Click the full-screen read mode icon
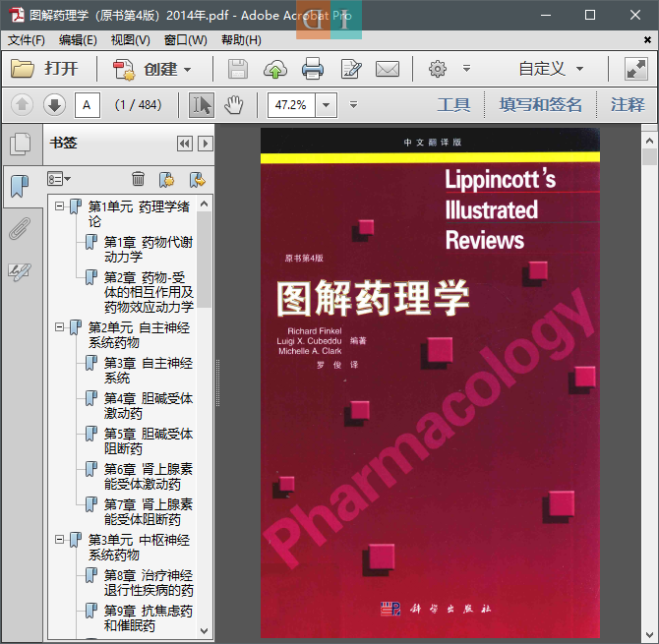Viewport: 659px width, 644px height. [636, 69]
